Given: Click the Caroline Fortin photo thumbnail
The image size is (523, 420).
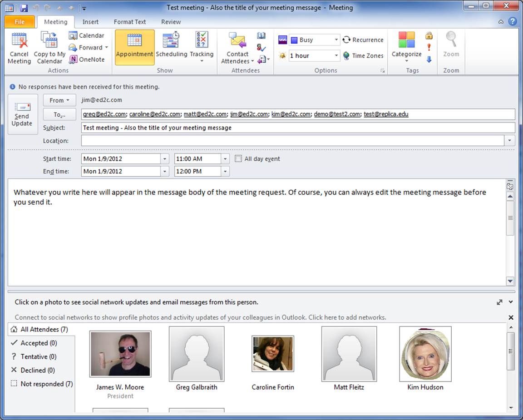Looking at the screenshot, I should pos(273,354).
